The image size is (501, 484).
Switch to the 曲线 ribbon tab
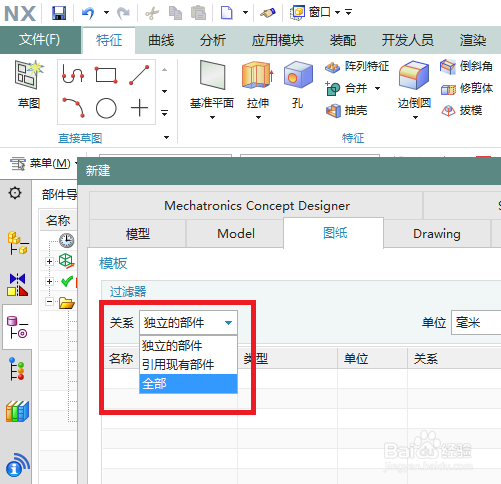pos(161,40)
